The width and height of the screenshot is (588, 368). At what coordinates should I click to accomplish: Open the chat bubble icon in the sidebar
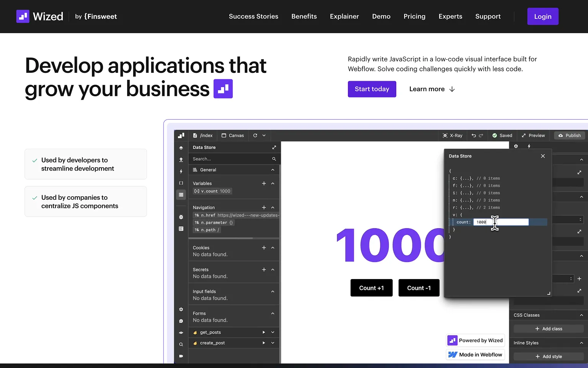tap(181, 321)
